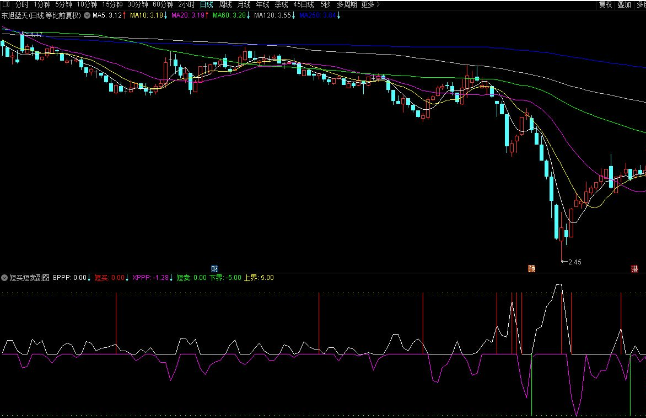Click the round icon before sub-indicator name
The image size is (646, 418).
[x=5, y=277]
